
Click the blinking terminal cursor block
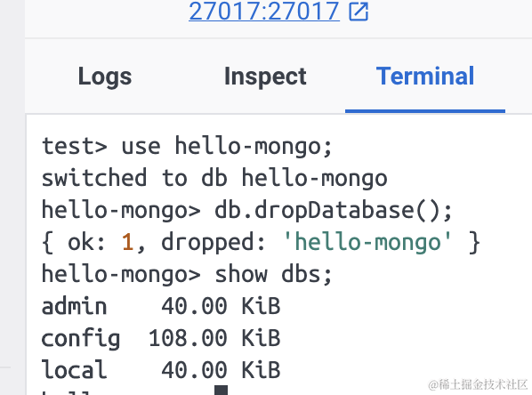click(221, 390)
